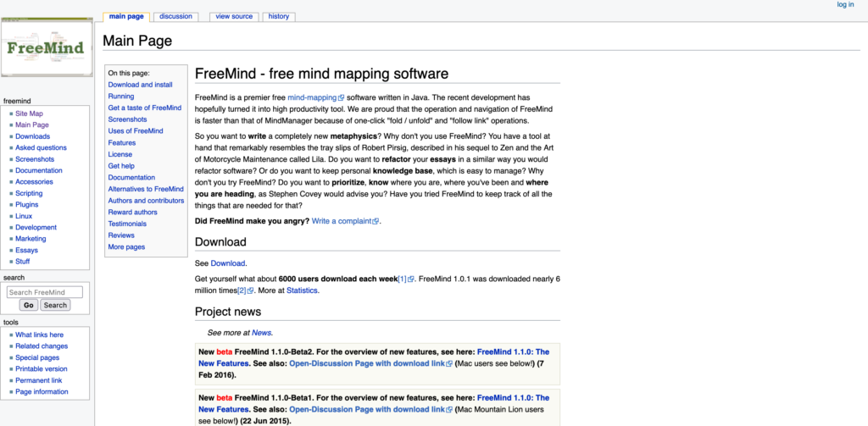868x426 pixels.
Task: Open the News link under Project news
Action: pos(261,333)
